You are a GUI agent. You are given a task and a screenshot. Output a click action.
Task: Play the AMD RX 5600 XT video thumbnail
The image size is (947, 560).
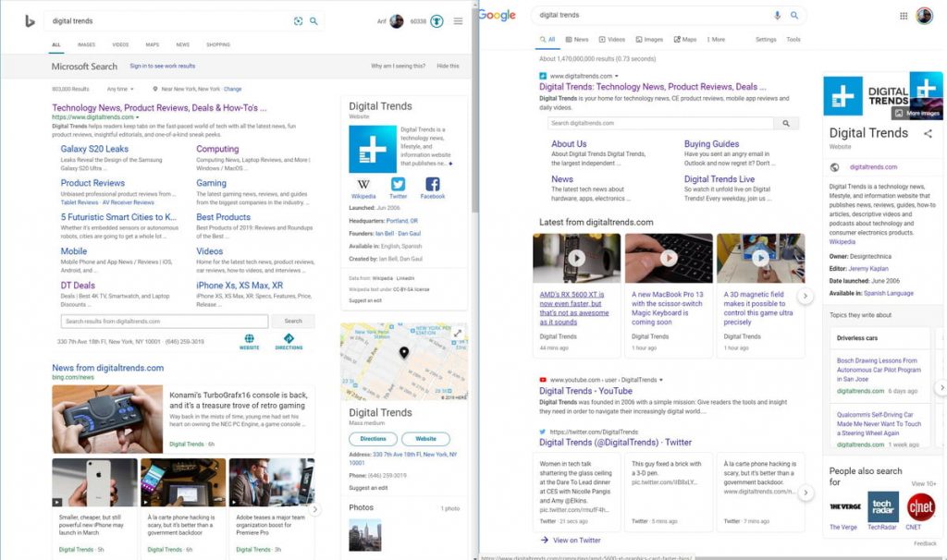click(576, 259)
